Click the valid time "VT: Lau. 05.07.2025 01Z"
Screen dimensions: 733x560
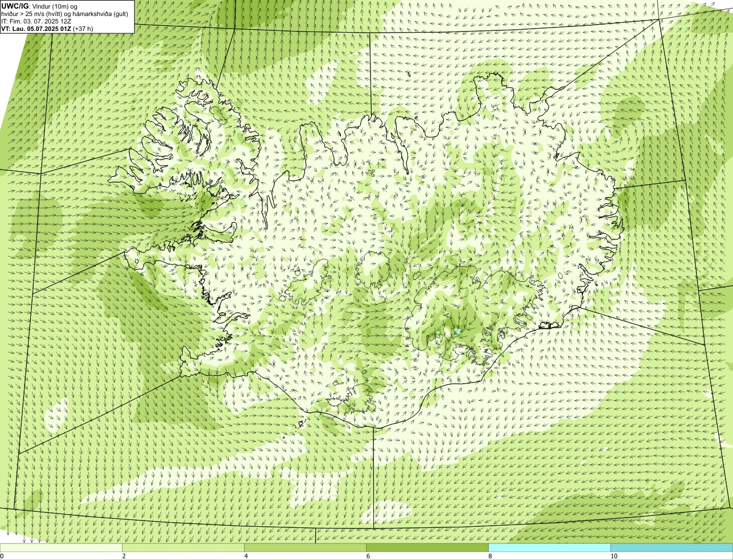(36, 28)
